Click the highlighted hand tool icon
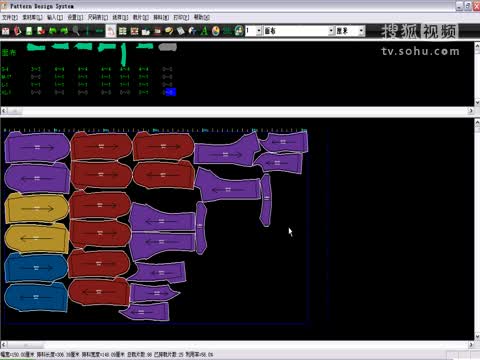This screenshot has width=480, height=360. pos(111,31)
